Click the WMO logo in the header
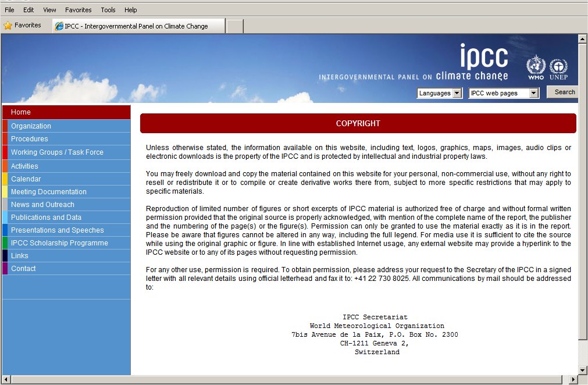 (536, 67)
